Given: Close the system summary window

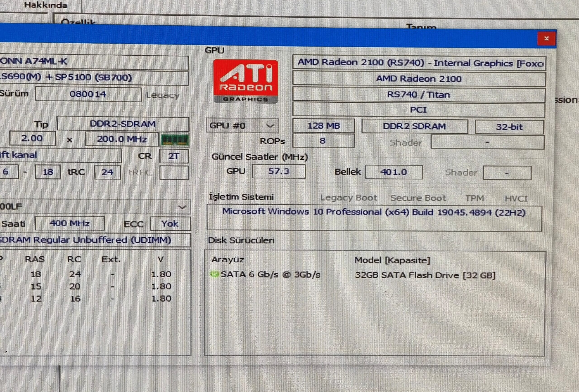Looking at the screenshot, I should 546,38.
